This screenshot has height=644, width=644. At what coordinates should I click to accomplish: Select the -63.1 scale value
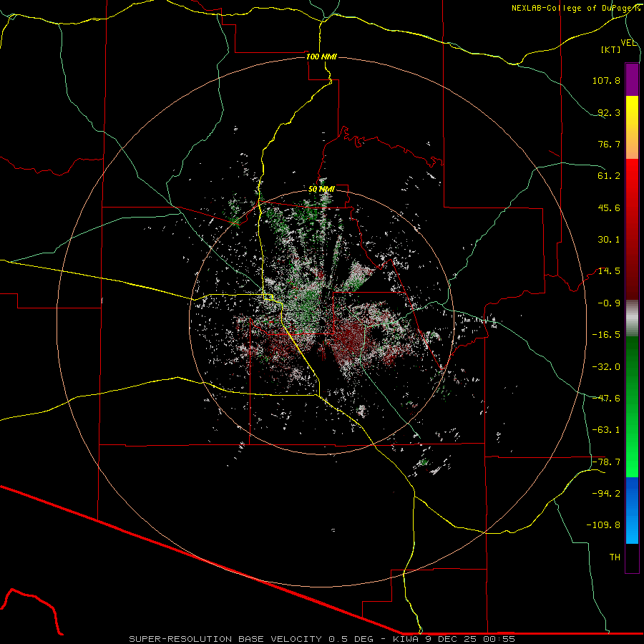point(606,430)
